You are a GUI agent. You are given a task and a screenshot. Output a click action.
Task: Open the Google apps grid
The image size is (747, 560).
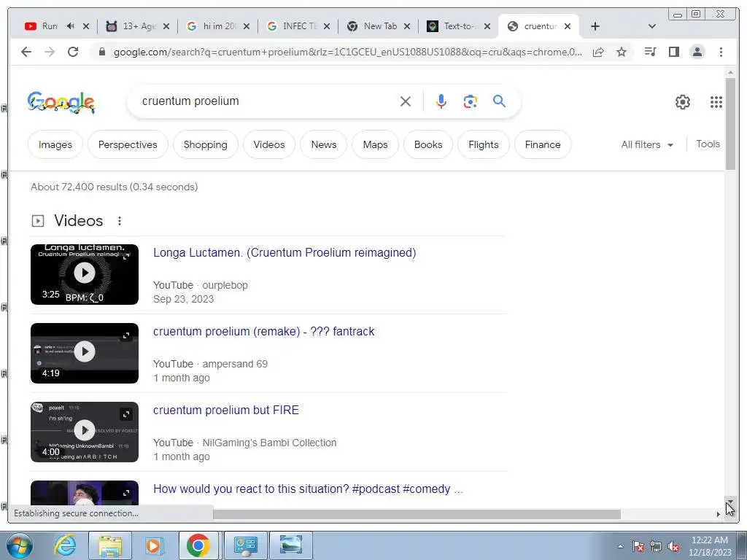click(716, 102)
